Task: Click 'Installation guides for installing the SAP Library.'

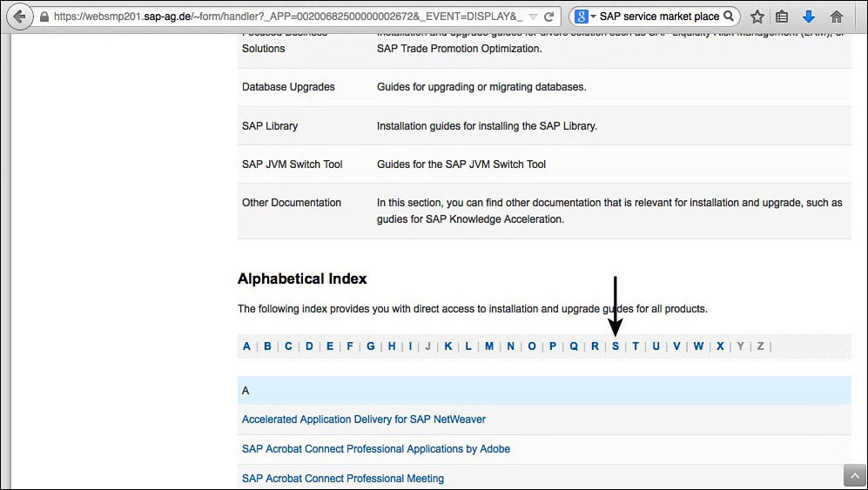Action: point(488,125)
